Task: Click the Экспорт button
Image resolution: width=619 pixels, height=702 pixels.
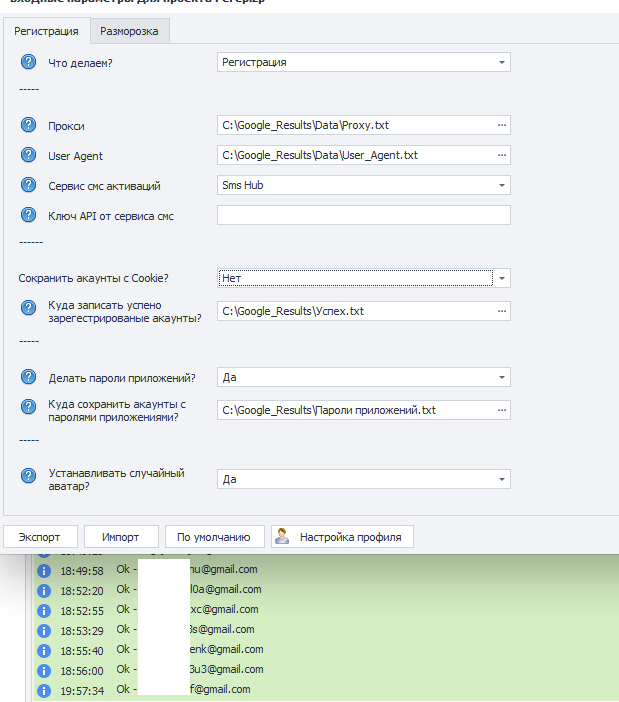Action: point(40,536)
